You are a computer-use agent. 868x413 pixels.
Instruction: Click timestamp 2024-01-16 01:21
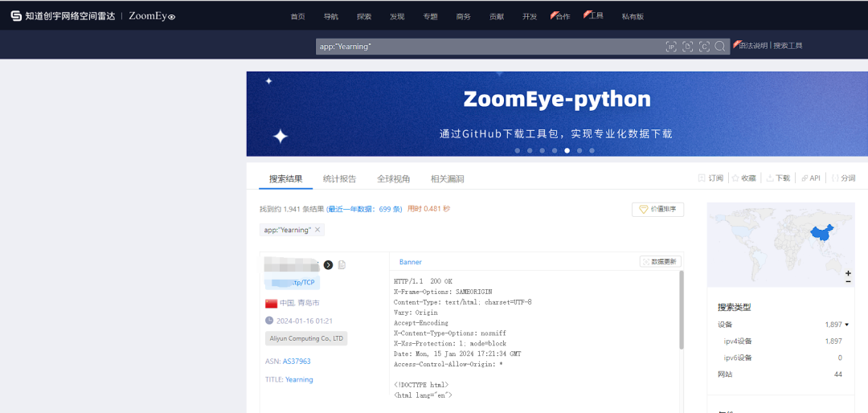pos(305,321)
